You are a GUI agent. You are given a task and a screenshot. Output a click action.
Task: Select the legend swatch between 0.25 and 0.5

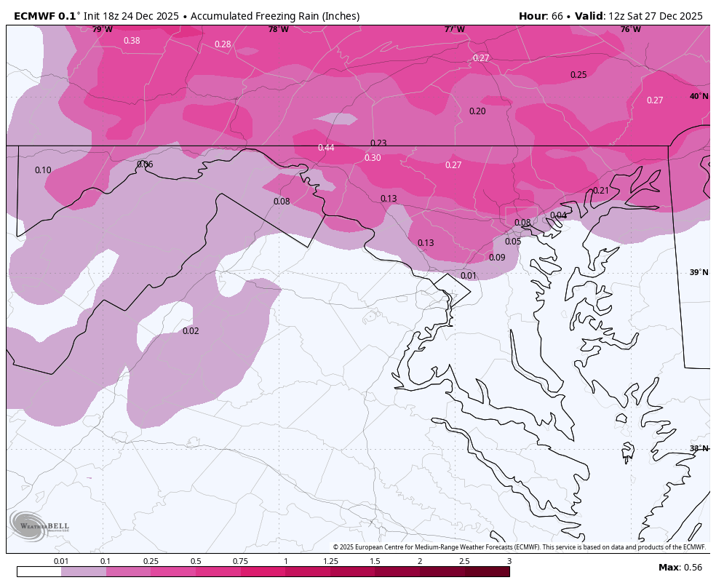173,572
